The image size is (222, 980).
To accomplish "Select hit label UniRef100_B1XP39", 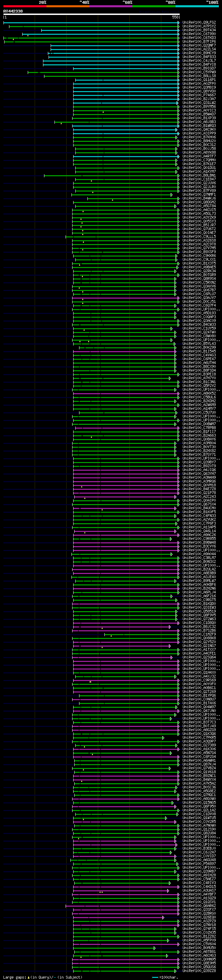I will click(199, 118).
